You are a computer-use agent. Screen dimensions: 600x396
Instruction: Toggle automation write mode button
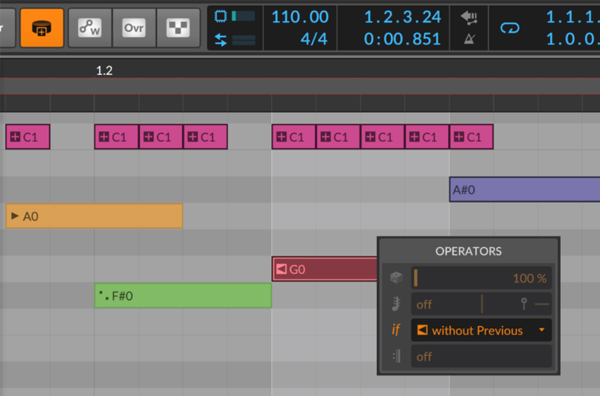point(90,28)
